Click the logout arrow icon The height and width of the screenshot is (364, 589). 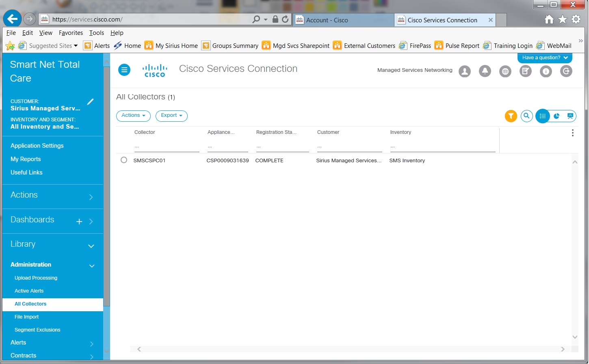(566, 71)
